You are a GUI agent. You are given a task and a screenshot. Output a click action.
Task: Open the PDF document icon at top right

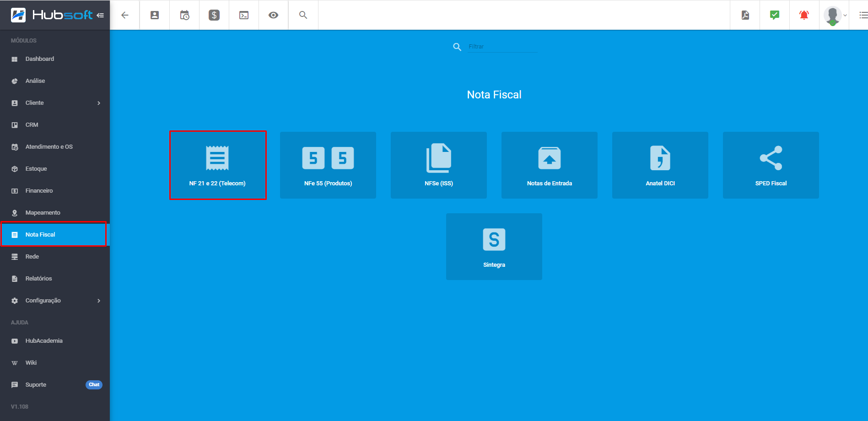click(x=745, y=15)
